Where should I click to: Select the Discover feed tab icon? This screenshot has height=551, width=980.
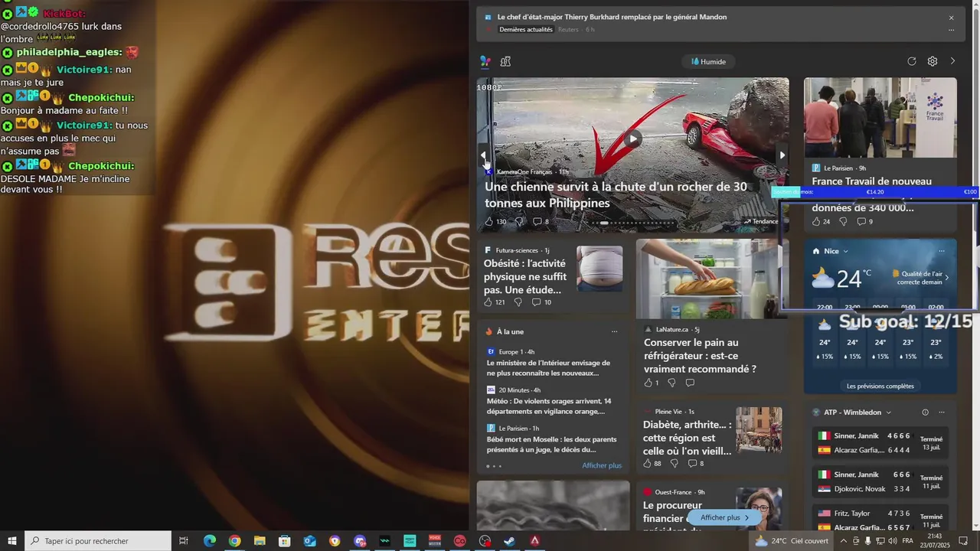pos(485,61)
